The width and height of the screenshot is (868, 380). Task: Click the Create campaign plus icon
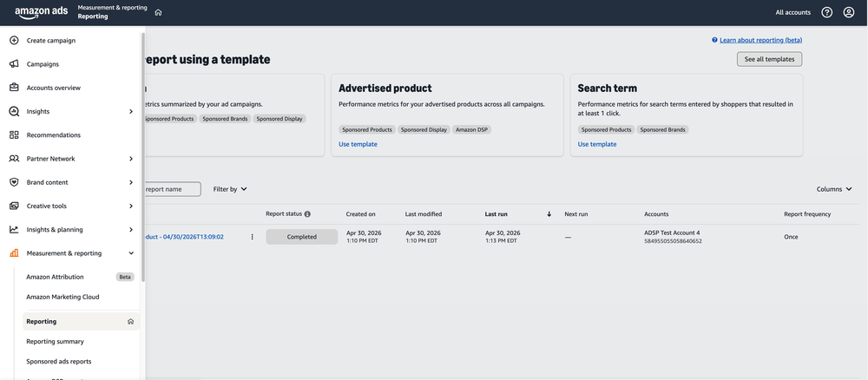[15, 41]
